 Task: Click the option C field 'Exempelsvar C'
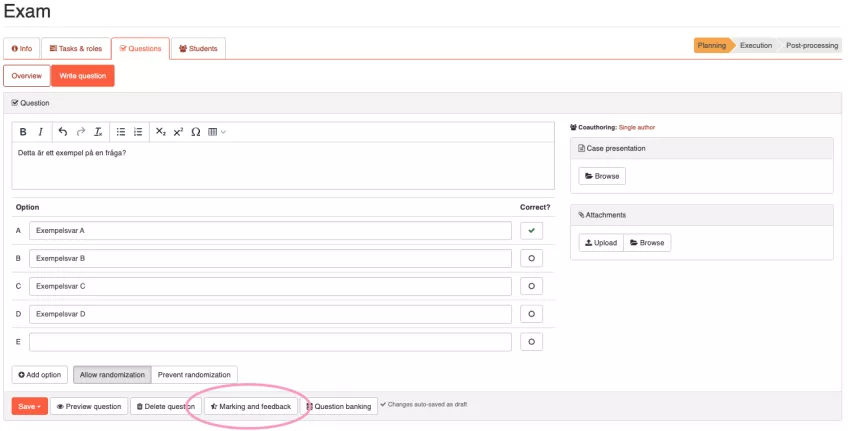pyautogui.click(x=270, y=286)
